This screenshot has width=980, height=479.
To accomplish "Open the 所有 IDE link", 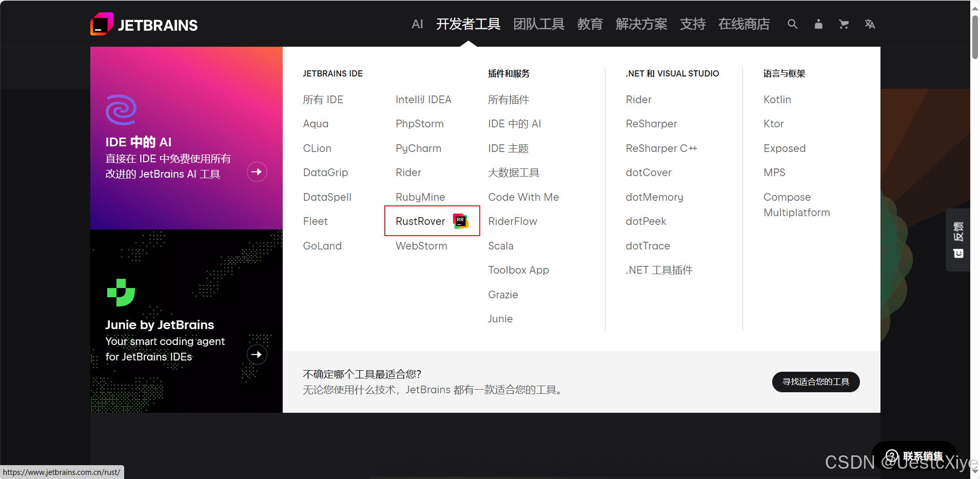I will pyautogui.click(x=323, y=100).
